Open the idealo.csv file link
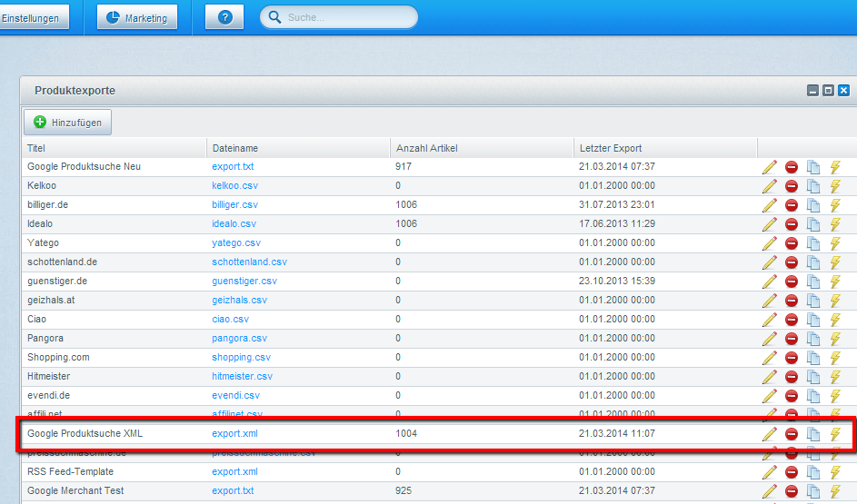Viewport: 857px width, 504px height. [234, 224]
